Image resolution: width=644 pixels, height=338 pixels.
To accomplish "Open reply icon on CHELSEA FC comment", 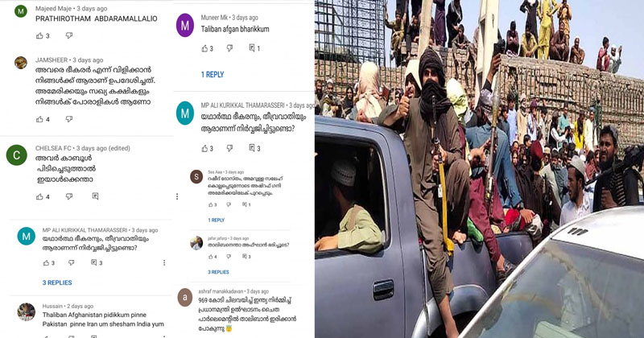I will tap(95, 196).
